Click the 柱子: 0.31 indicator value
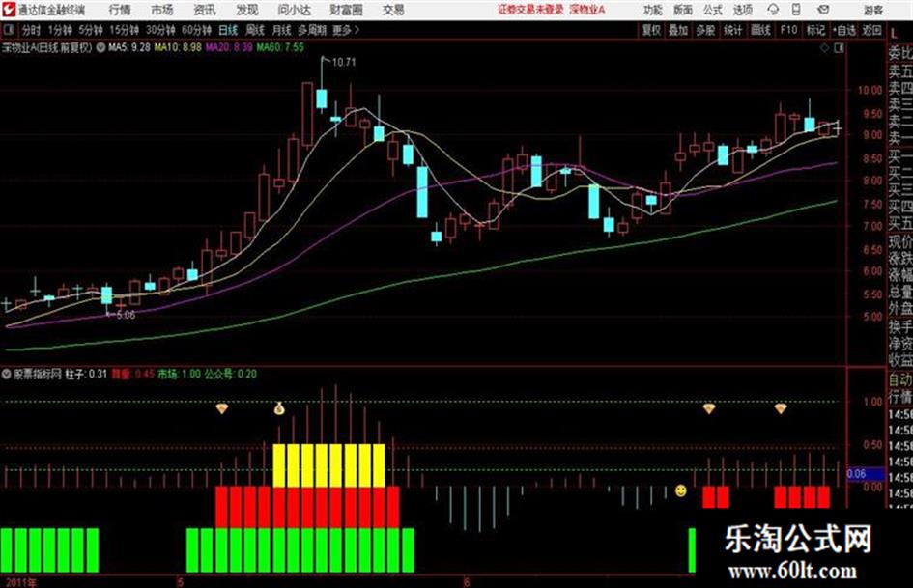 pos(86,375)
